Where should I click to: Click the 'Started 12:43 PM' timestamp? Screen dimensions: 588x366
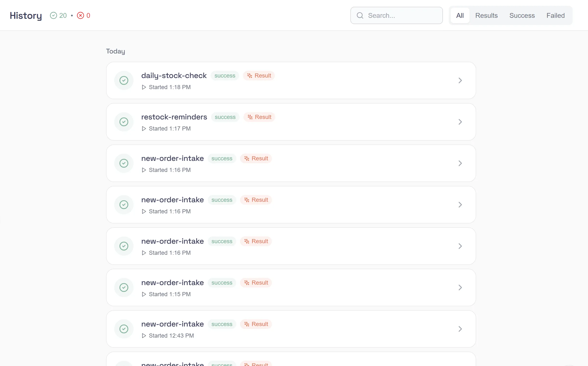(171, 335)
